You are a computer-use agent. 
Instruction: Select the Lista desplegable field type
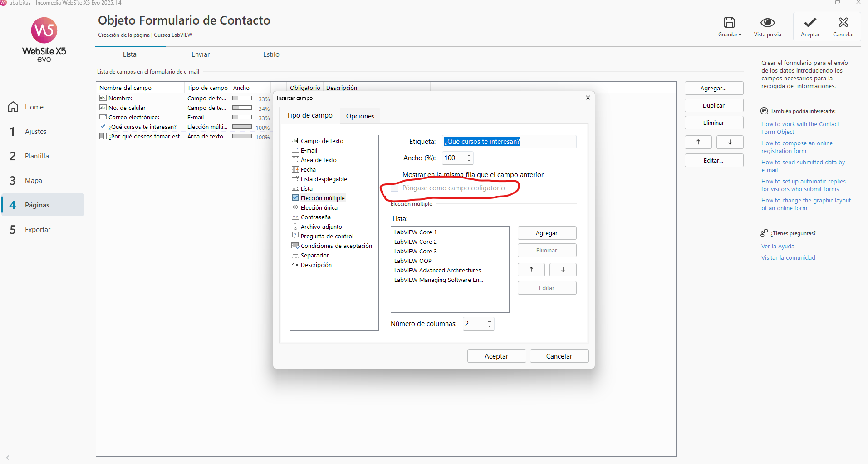(324, 179)
